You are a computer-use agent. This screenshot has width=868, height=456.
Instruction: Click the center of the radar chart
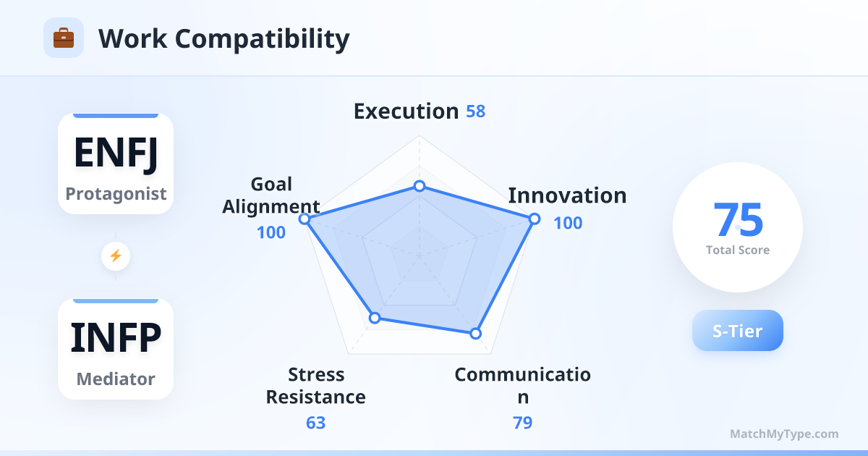[419, 256]
